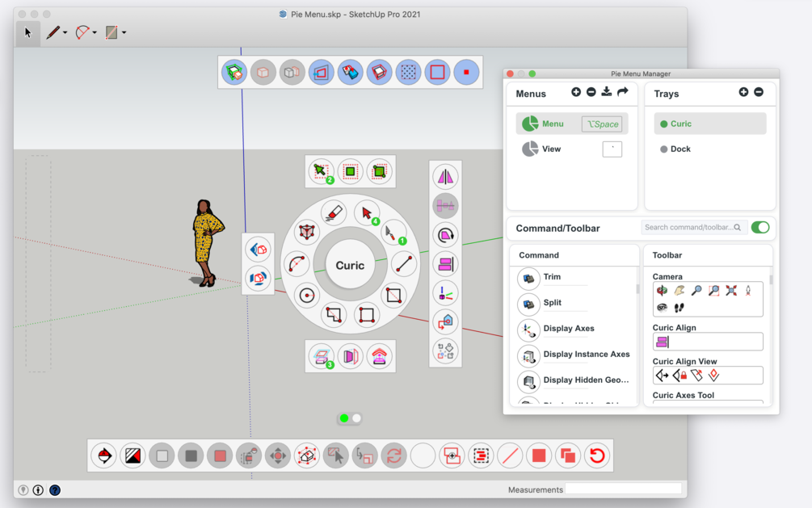Click the undo arrow in bottom dock

coord(597,456)
